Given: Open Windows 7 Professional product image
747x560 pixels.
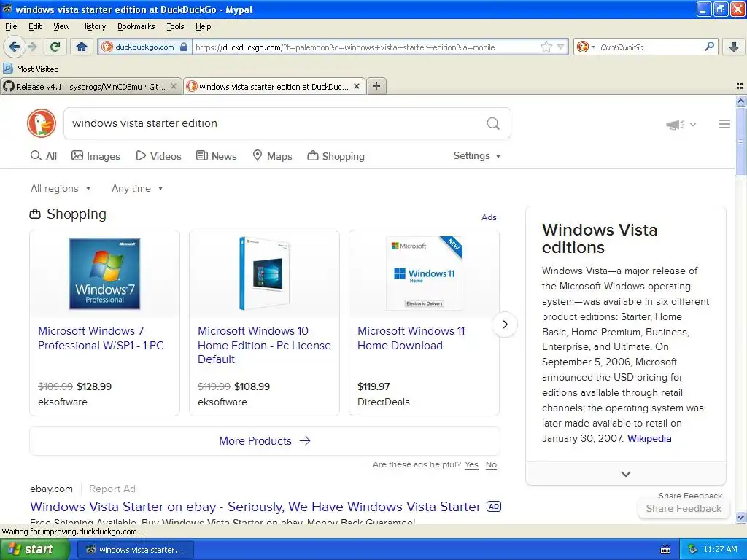Looking at the screenshot, I should pyautogui.click(x=105, y=274).
